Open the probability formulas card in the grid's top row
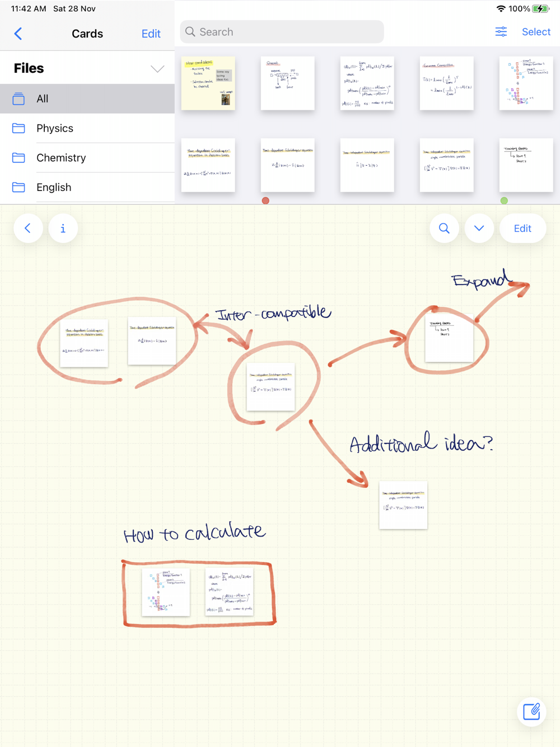Viewport: 560px width, 747px height. (367, 83)
